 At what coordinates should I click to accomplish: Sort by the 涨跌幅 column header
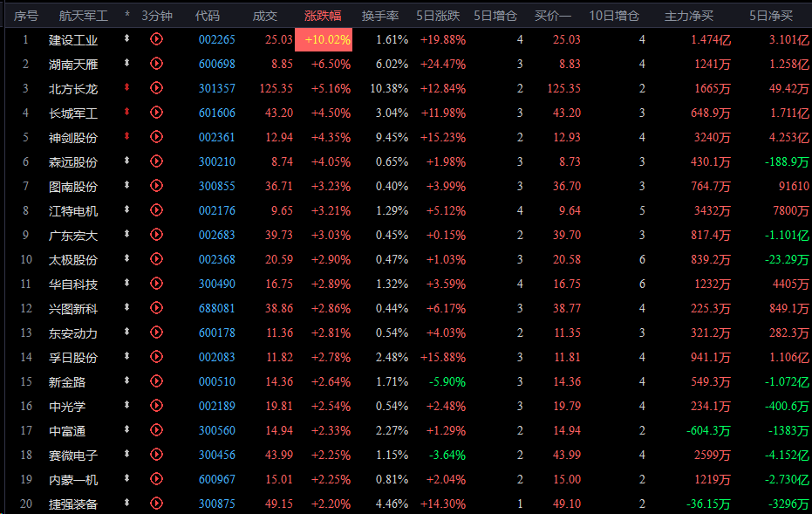(x=323, y=16)
